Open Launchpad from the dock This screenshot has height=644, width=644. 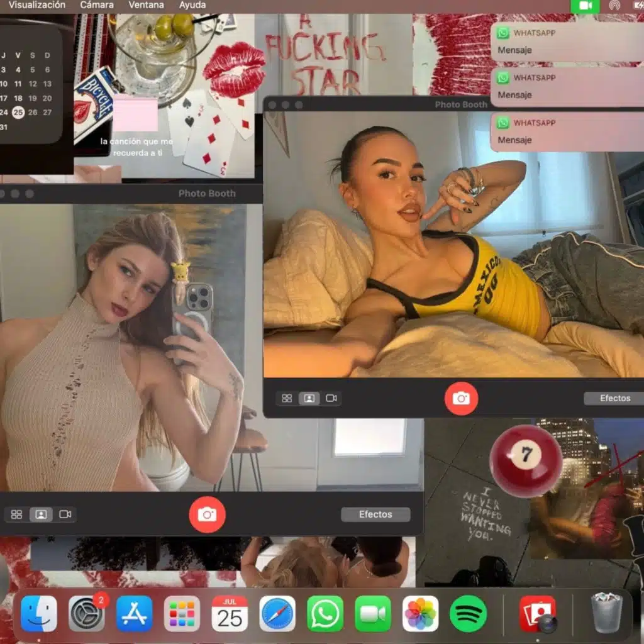(x=182, y=614)
